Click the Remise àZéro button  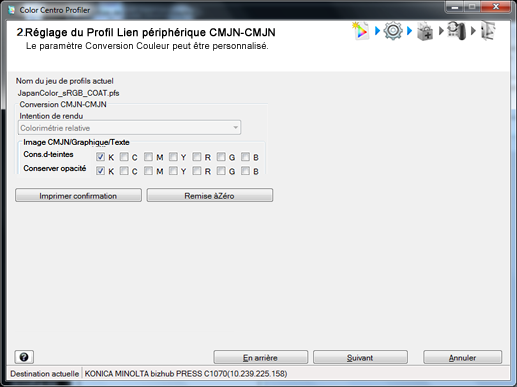(210, 195)
